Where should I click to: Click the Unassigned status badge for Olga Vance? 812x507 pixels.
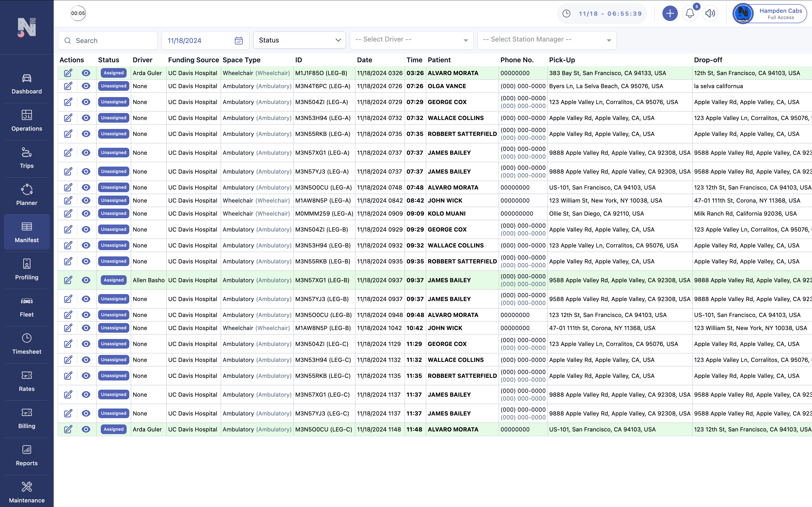pos(113,86)
